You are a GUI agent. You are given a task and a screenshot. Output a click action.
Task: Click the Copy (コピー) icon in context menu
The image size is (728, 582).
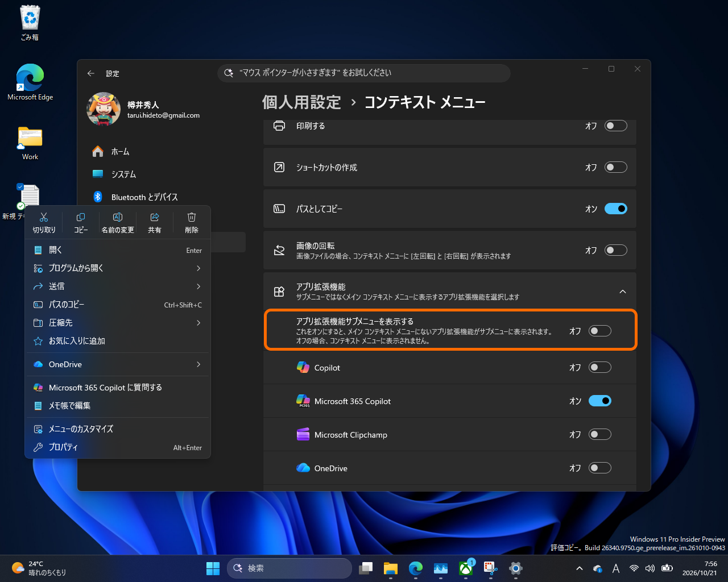tap(81, 217)
